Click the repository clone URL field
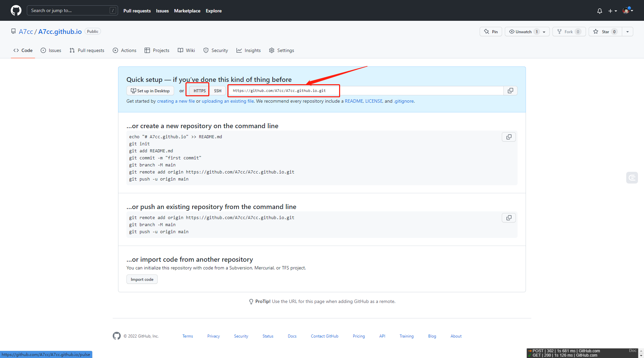This screenshot has width=644, height=358. pyautogui.click(x=366, y=91)
